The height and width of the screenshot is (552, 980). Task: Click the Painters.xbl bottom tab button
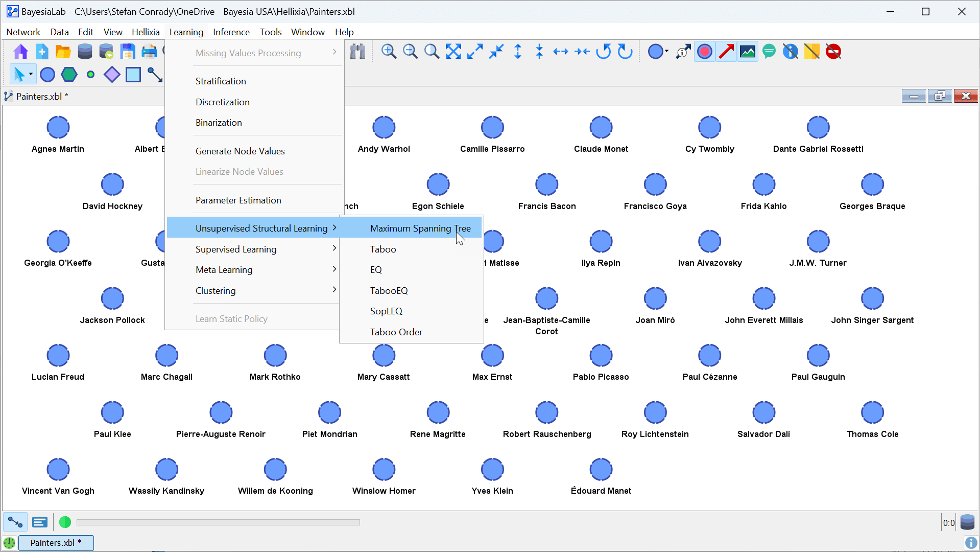56,543
